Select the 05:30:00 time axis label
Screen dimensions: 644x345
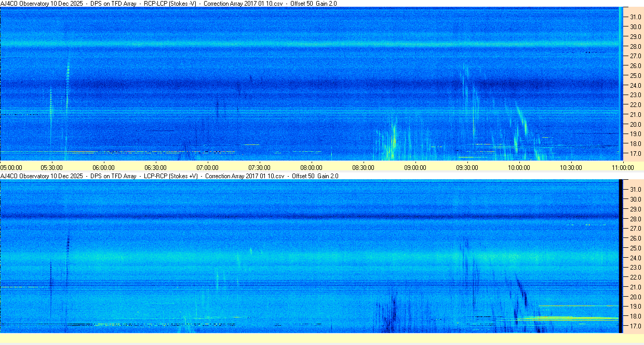(x=52, y=167)
